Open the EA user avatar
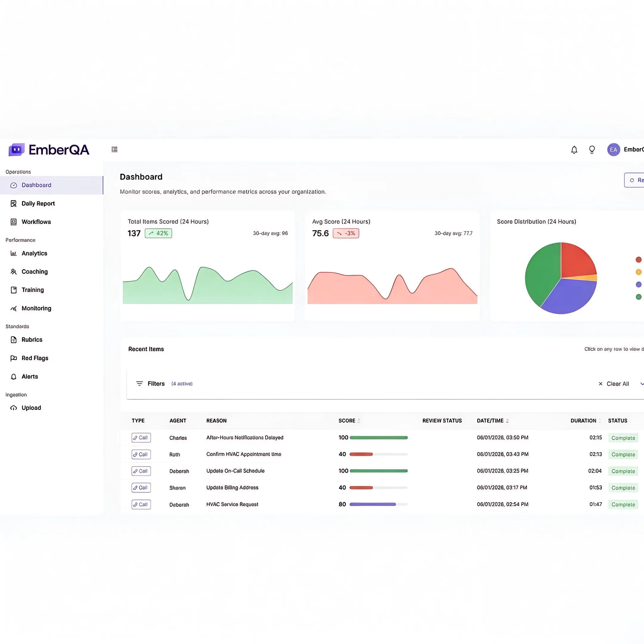644x644 pixels. click(613, 150)
